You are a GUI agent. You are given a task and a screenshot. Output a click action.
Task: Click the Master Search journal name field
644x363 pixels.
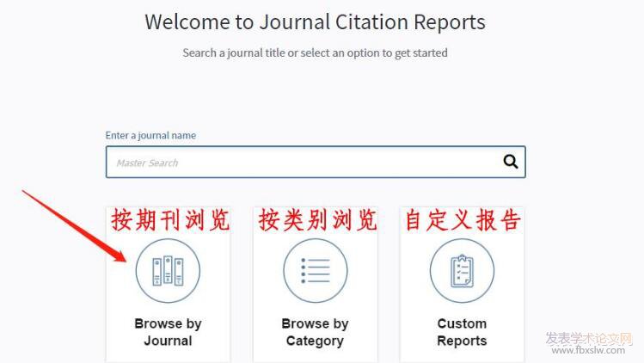316,162
